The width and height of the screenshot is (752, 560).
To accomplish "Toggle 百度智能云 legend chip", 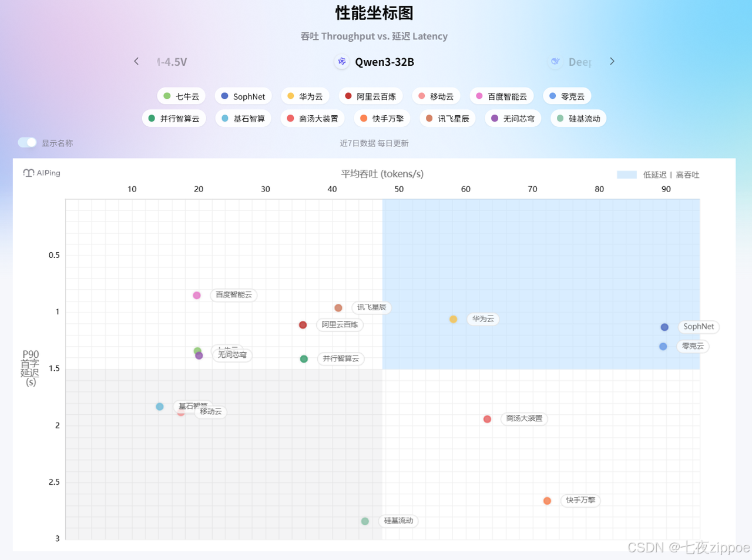I will click(x=502, y=96).
